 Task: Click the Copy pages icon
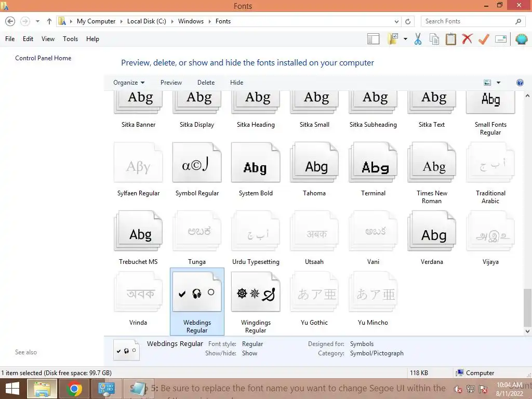(x=434, y=39)
